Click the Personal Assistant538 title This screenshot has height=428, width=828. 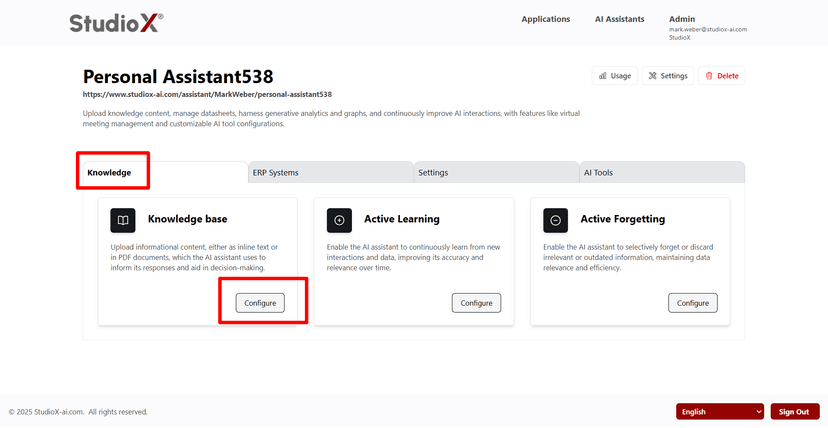tap(178, 77)
